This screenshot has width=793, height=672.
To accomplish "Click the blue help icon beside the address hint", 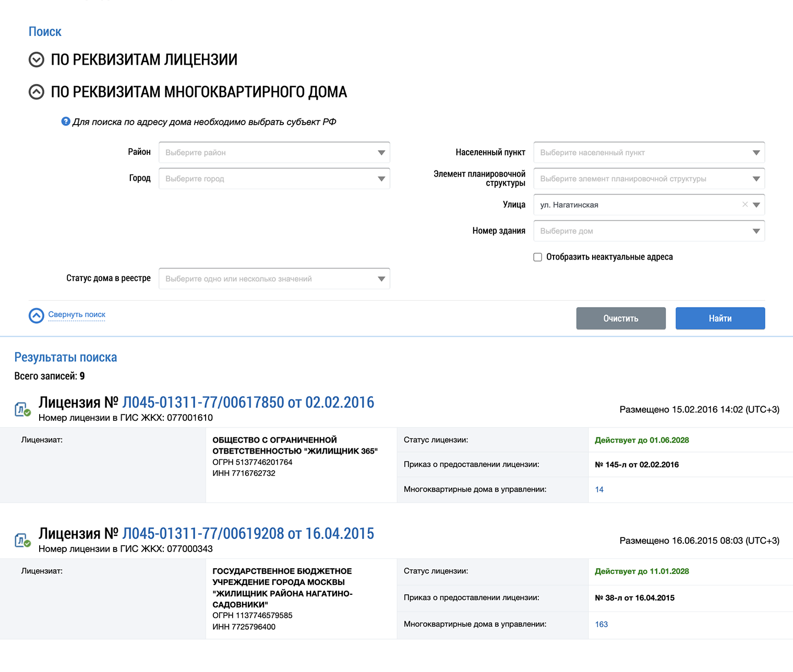I will pyautogui.click(x=66, y=121).
